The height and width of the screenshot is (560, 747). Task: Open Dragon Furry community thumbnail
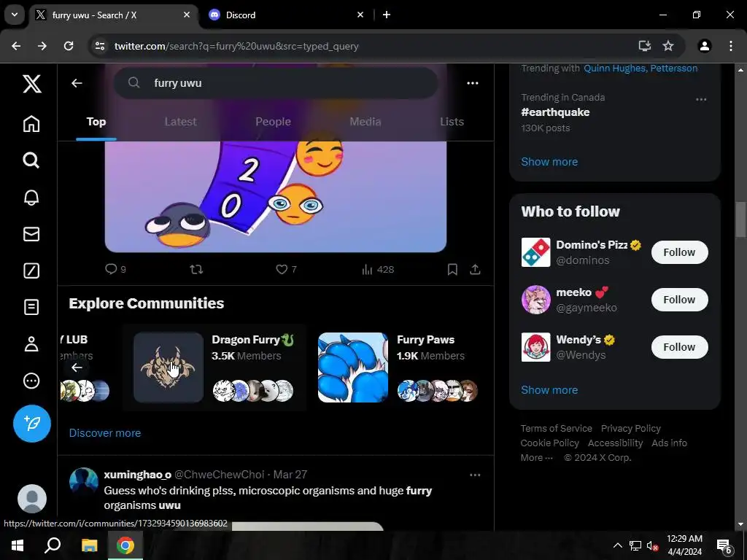(169, 367)
